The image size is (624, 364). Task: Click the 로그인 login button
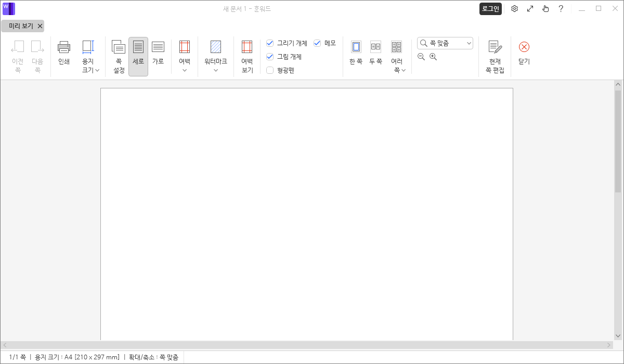[x=490, y=9]
